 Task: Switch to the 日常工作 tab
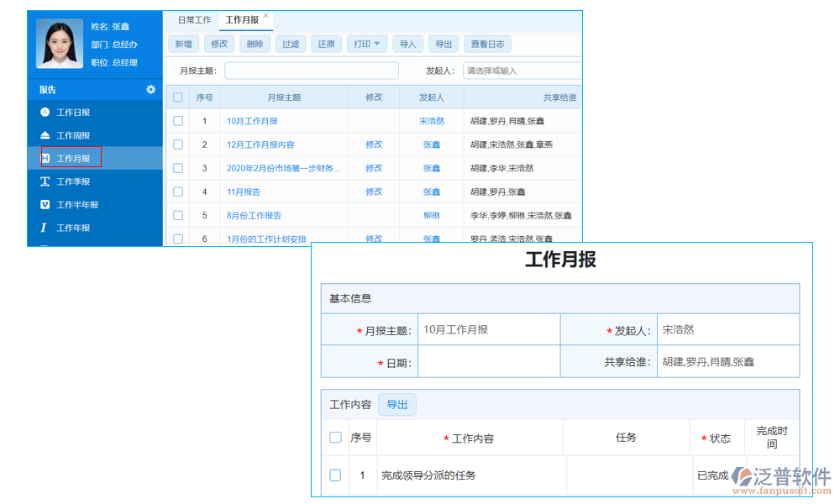(x=194, y=19)
